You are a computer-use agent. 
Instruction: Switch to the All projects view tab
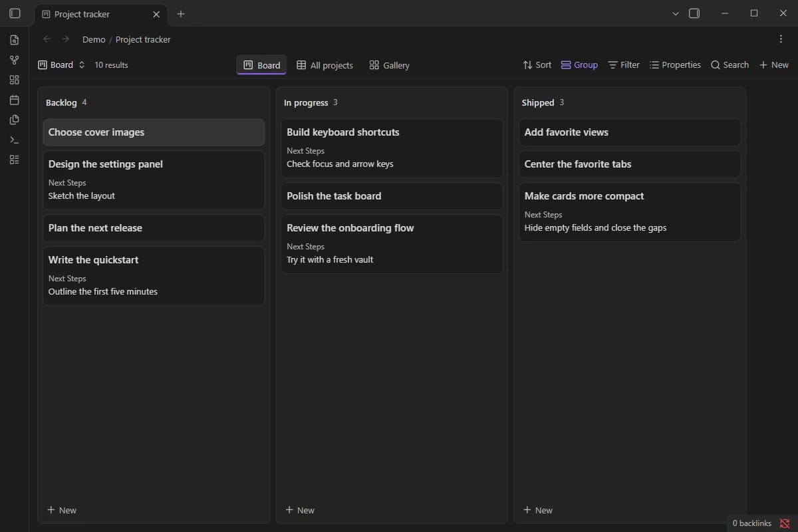[x=325, y=65]
